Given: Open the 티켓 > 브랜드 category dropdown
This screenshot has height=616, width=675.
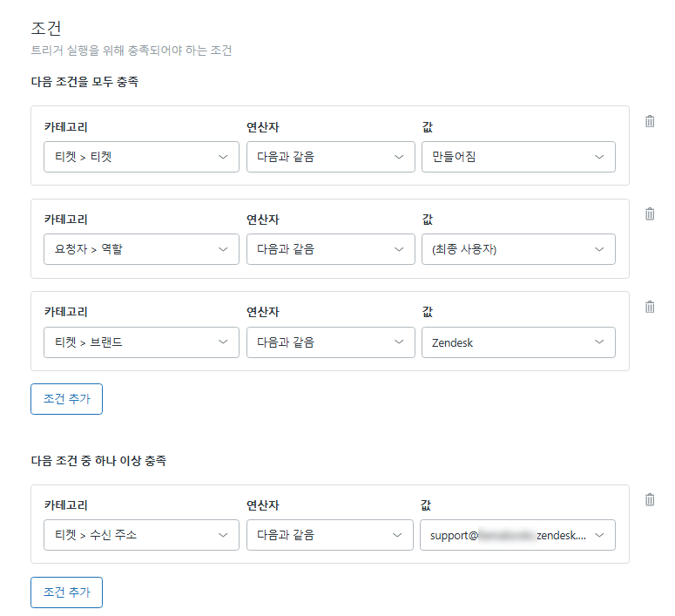Looking at the screenshot, I should pos(141,342).
